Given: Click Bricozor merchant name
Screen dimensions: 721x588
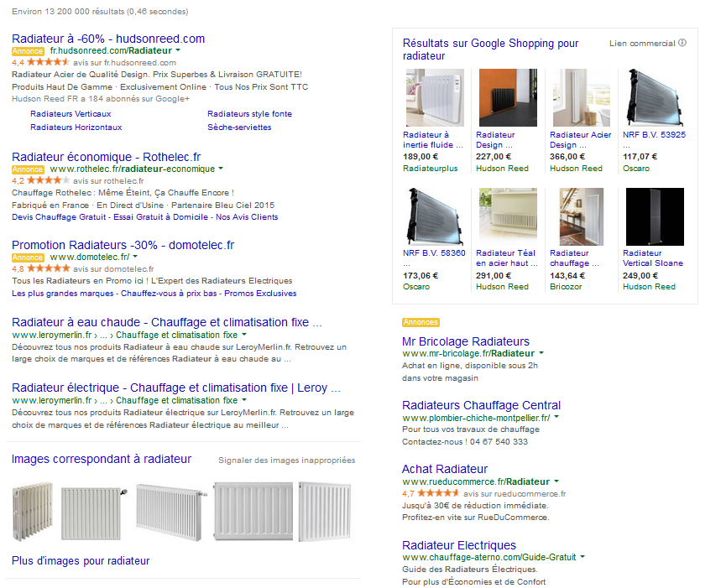Looking at the screenshot, I should point(566,287).
